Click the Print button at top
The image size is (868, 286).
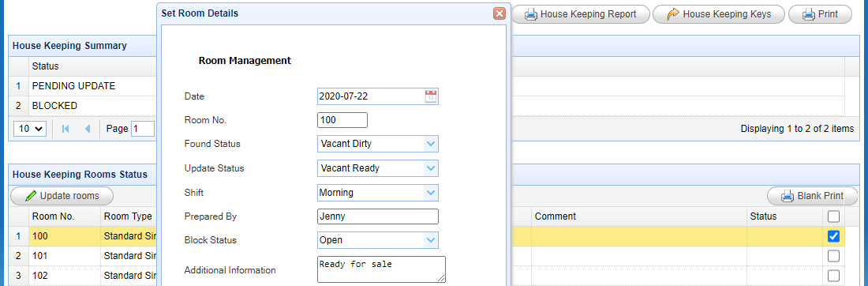(820, 14)
